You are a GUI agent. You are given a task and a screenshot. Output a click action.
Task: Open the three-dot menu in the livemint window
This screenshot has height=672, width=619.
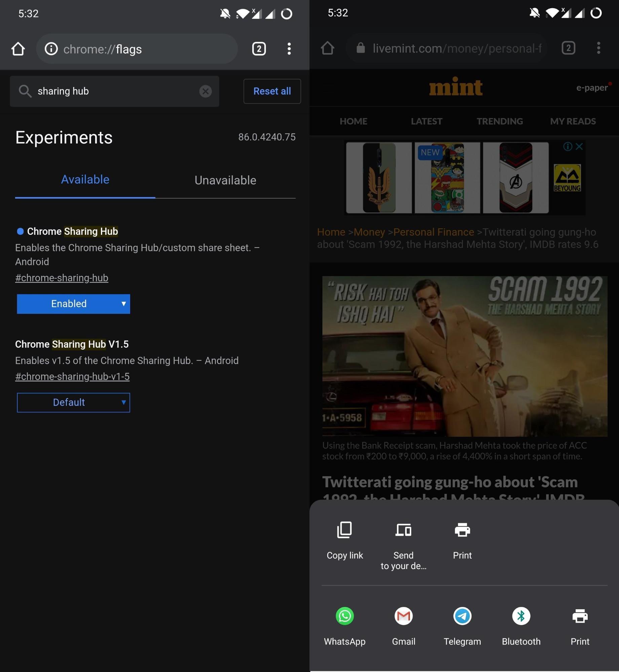[598, 48]
